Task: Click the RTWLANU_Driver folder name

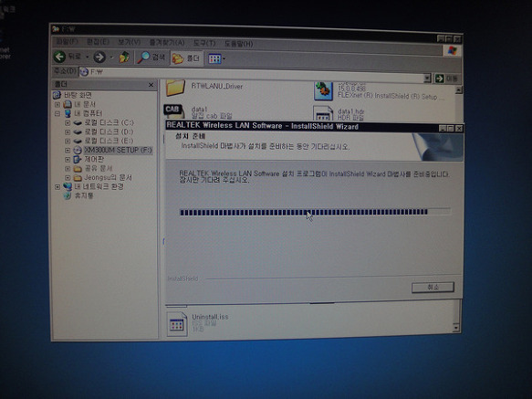Action: pyautogui.click(x=217, y=86)
